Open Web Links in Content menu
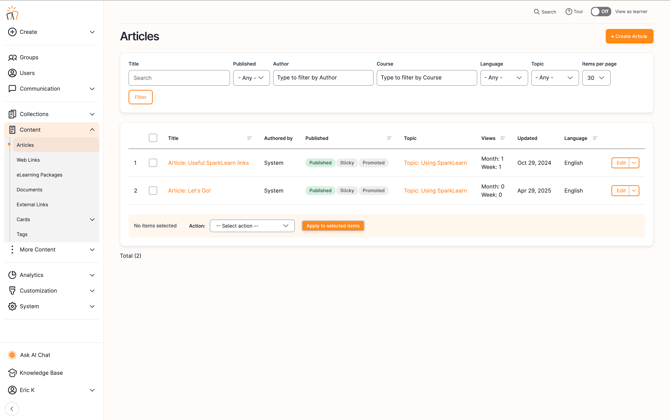 [x=28, y=160]
